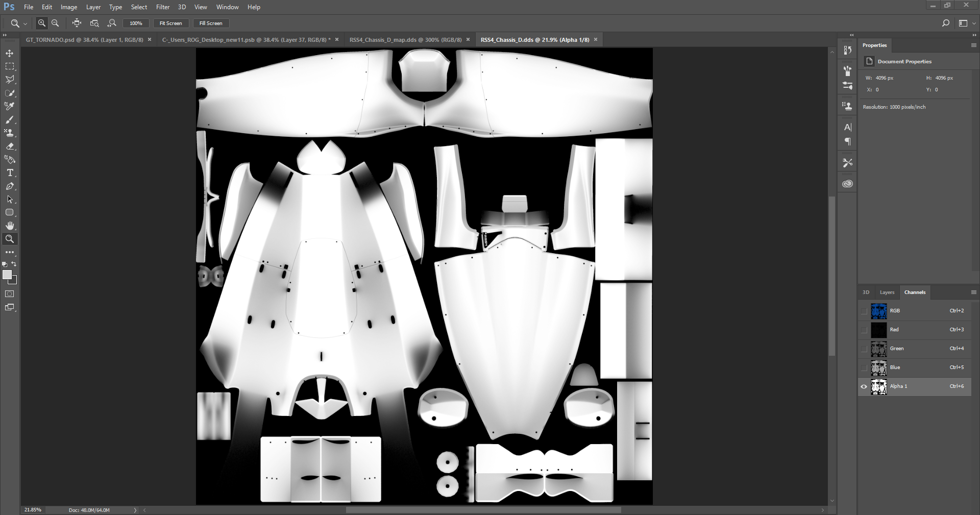Open the Tool Presets panel icon
The height and width of the screenshot is (515, 980).
[x=848, y=163]
